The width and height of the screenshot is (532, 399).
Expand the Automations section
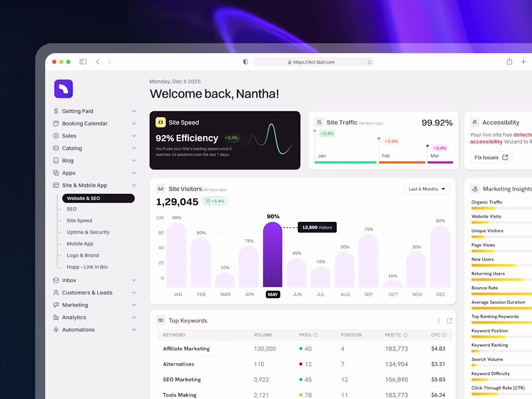134,329
